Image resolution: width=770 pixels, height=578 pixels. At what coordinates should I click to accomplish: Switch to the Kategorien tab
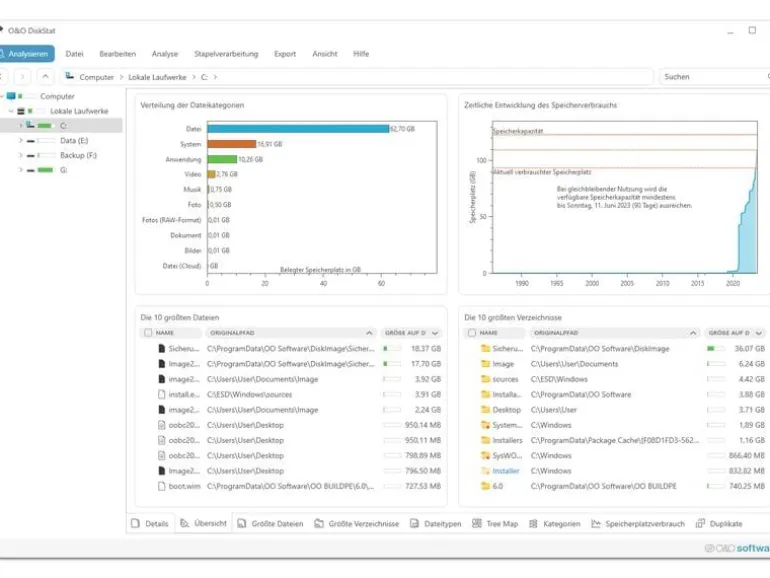(x=554, y=523)
